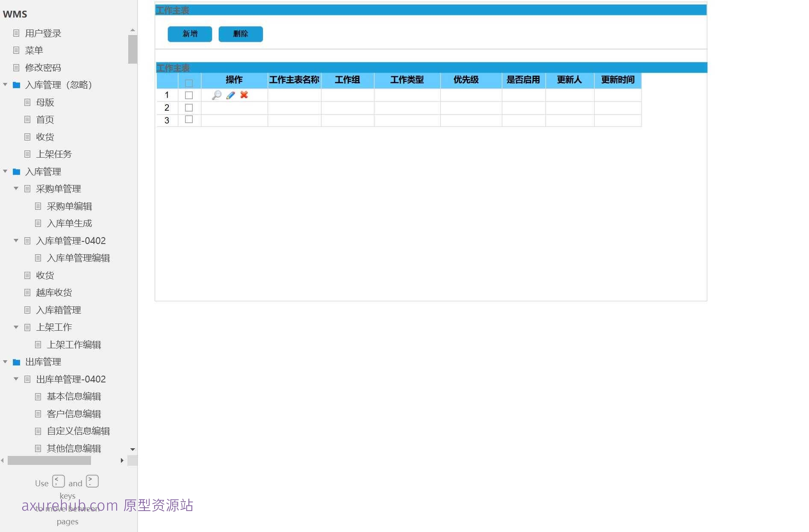This screenshot has width=809, height=532.
Task: Collapse the 采购单管理 tree node
Action: coord(16,188)
